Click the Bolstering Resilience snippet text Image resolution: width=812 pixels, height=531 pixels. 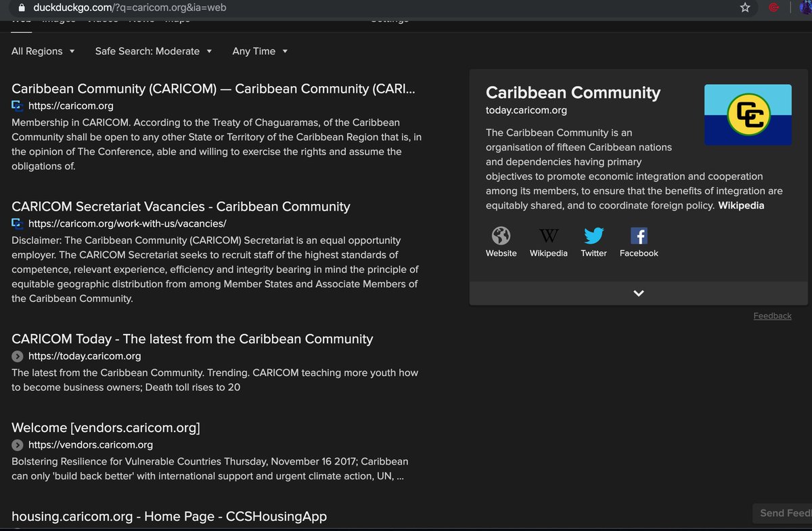(210, 469)
